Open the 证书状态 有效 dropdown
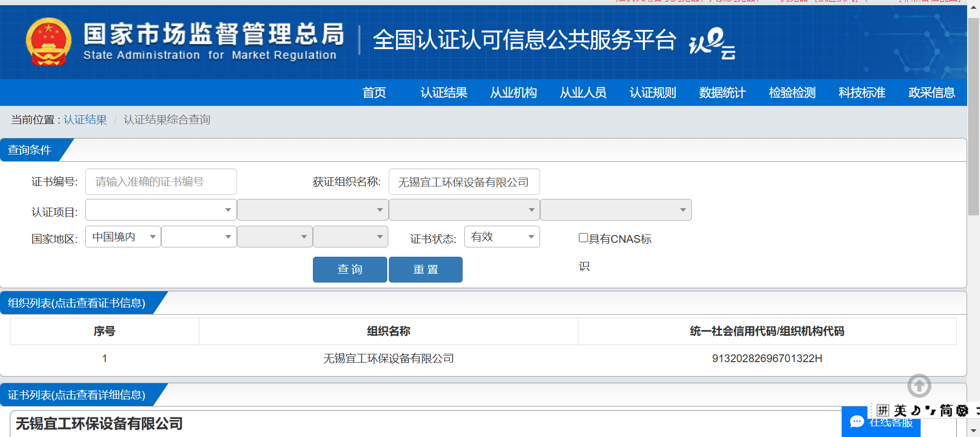Viewport: 980px width, 437px height. pos(501,237)
